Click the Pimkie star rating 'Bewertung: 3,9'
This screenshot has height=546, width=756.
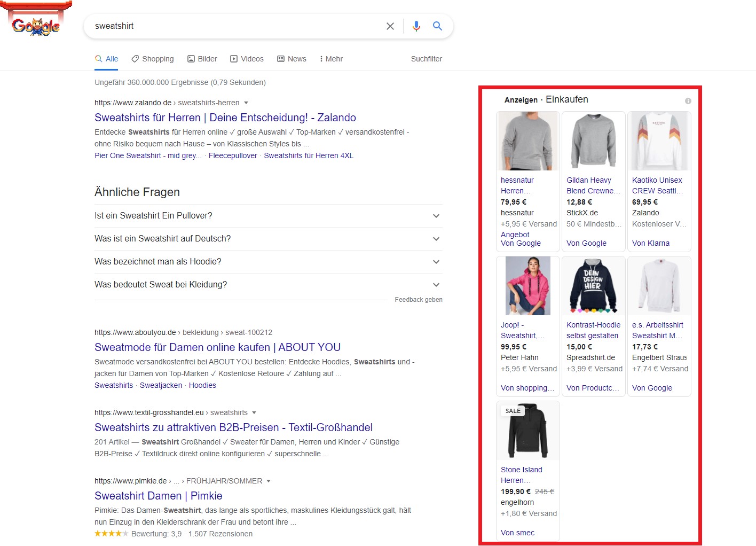click(x=138, y=534)
